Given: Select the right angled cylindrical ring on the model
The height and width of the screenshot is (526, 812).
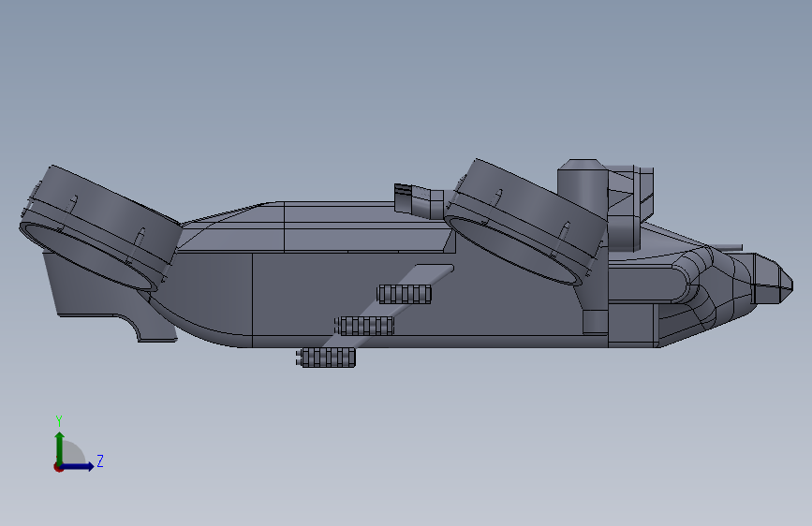Looking at the screenshot, I should [525, 222].
